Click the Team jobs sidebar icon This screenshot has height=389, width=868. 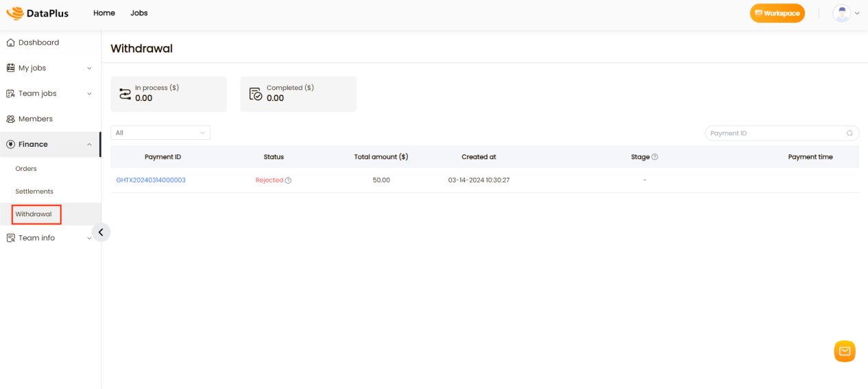click(x=10, y=93)
